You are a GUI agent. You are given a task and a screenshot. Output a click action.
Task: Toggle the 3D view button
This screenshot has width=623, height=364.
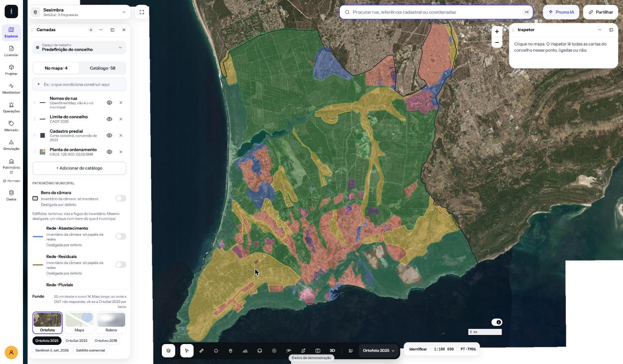(332, 351)
